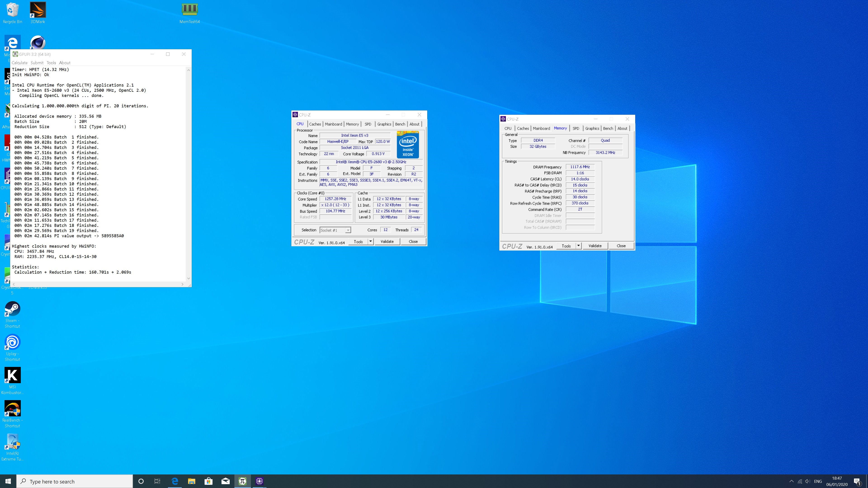Viewport: 868px width, 488px height.
Task: Open the Submit menu in GPUPI
Action: tap(37, 63)
